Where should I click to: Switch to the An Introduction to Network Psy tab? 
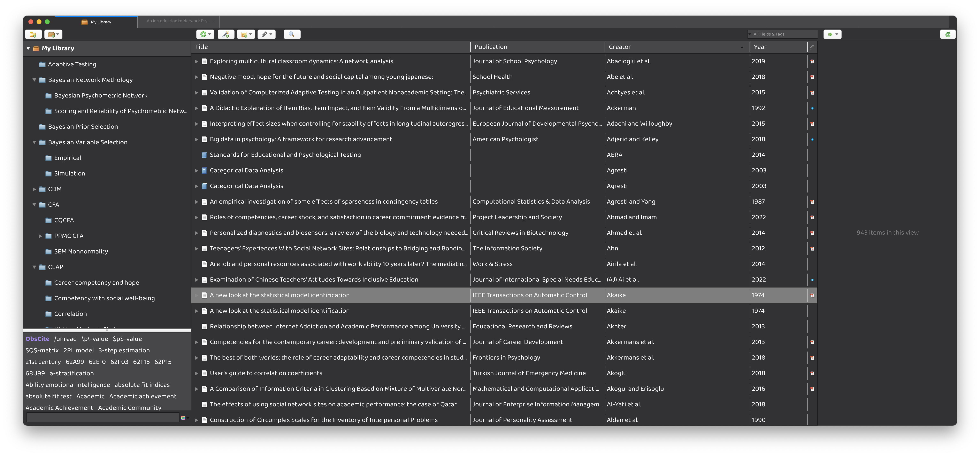178,21
